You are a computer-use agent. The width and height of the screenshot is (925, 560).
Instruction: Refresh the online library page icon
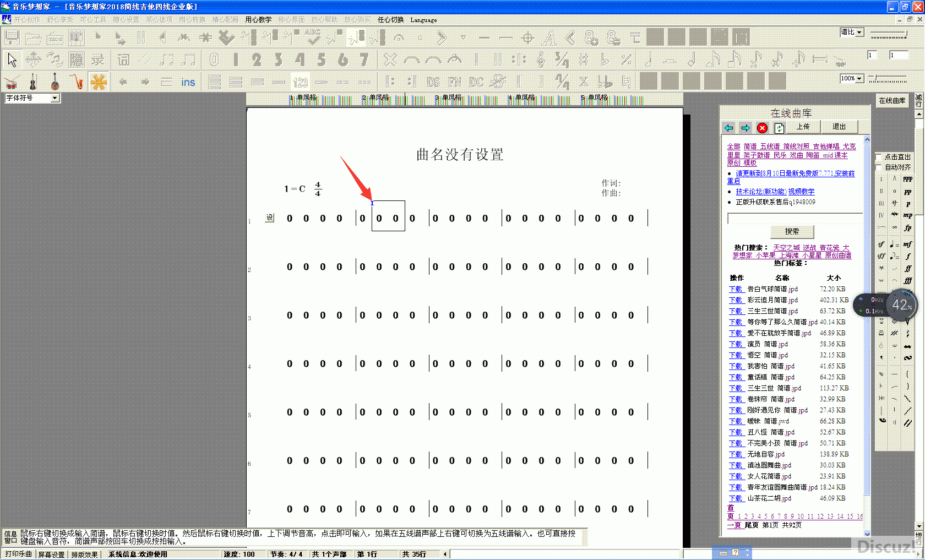779,128
